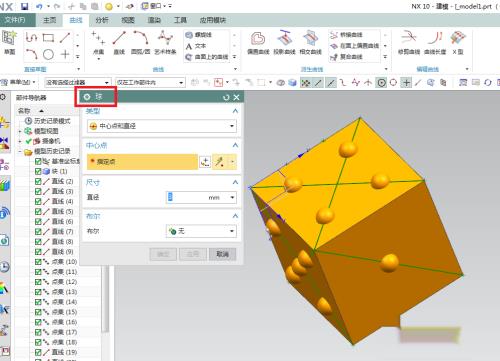This screenshot has width=500, height=361.
Task: Click the inferred point wand icon
Action: pos(219,162)
